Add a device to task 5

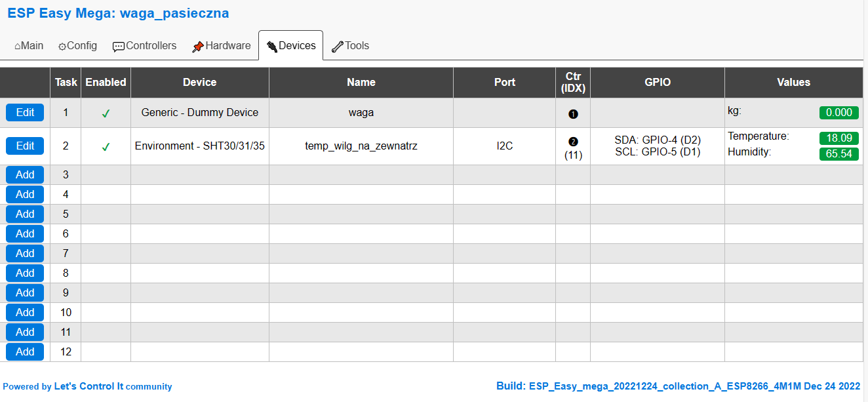(25, 214)
